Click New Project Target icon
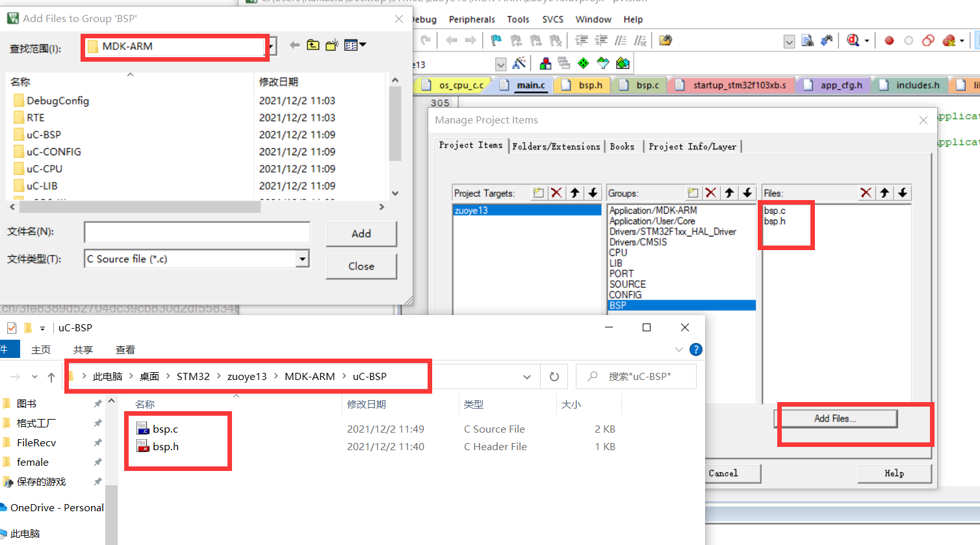 pos(538,193)
